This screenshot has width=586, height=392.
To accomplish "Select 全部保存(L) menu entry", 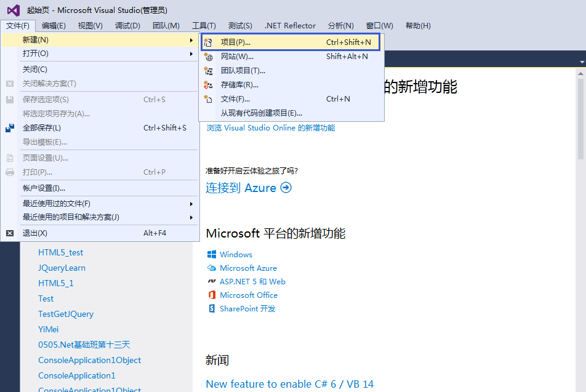I will (100, 128).
